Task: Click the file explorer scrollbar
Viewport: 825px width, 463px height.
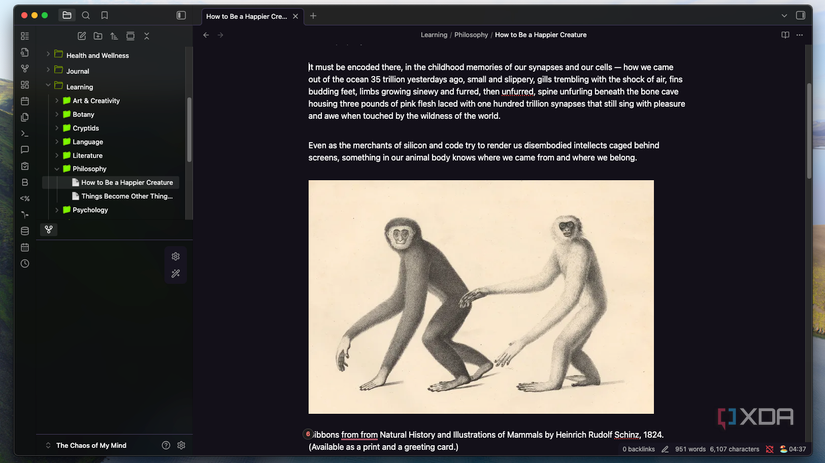Action: click(x=189, y=129)
